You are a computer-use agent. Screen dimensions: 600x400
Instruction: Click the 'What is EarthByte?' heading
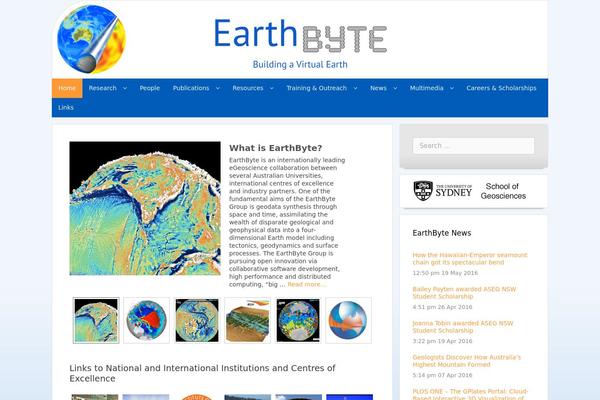tap(276, 148)
